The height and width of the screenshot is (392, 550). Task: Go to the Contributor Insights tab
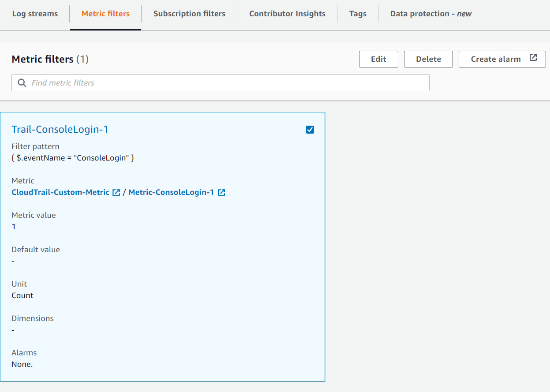tap(287, 14)
